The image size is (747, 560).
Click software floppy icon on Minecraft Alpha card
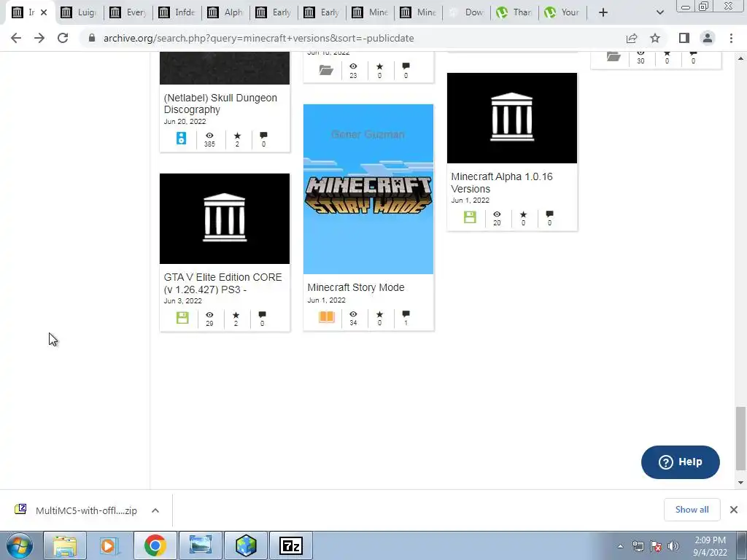470,217
